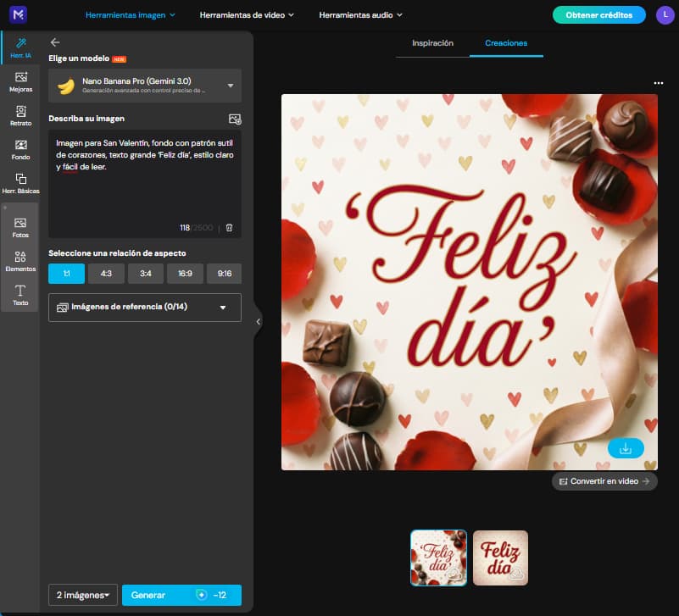Clear the prompt with the trash icon
679x616 pixels.
point(230,228)
